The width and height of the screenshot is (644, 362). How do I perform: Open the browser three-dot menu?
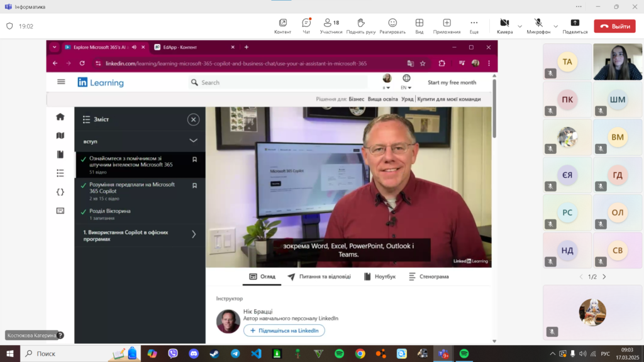pyautogui.click(x=489, y=63)
